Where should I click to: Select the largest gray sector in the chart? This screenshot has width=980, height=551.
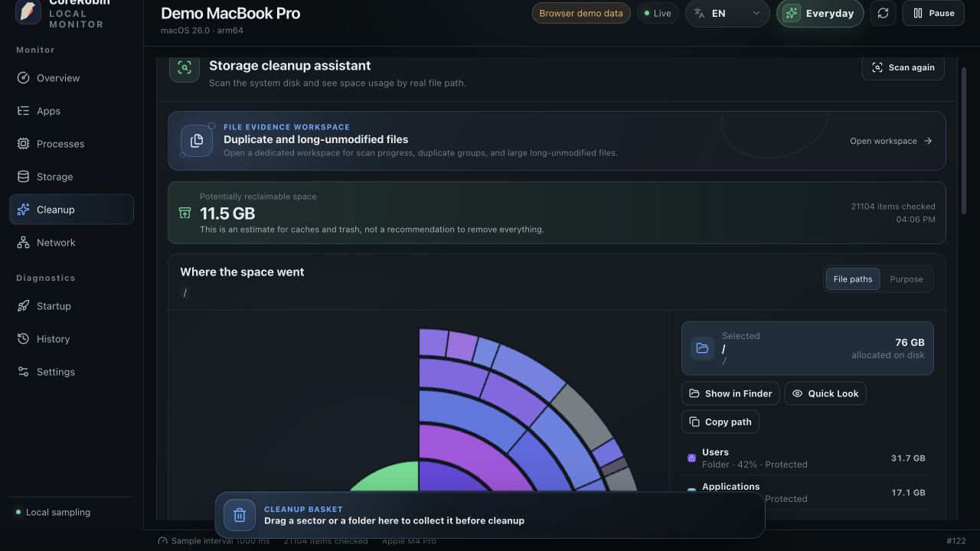pyautogui.click(x=581, y=416)
